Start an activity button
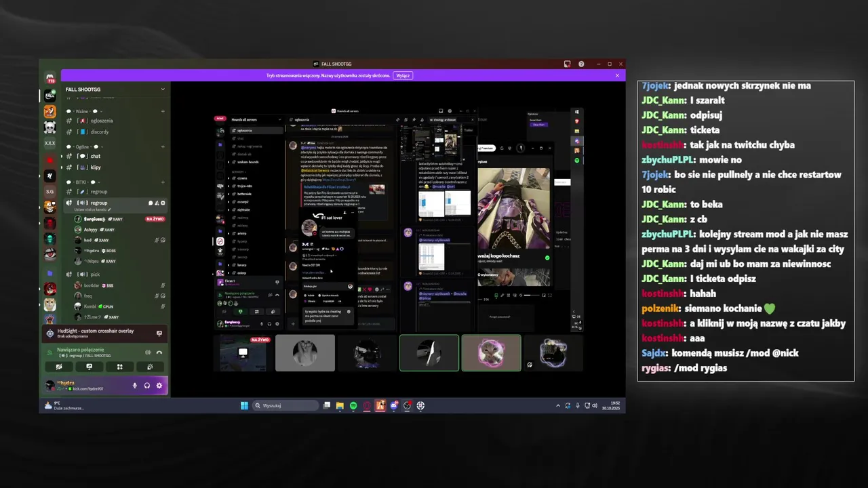868x488 pixels. click(119, 367)
